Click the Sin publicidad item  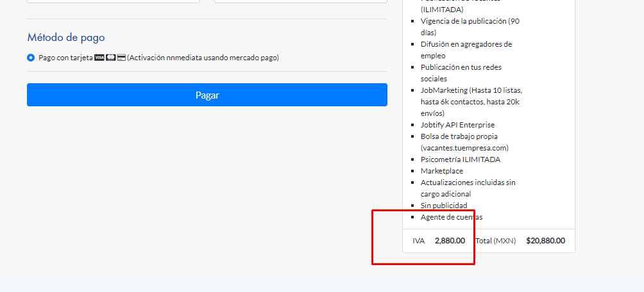point(444,206)
